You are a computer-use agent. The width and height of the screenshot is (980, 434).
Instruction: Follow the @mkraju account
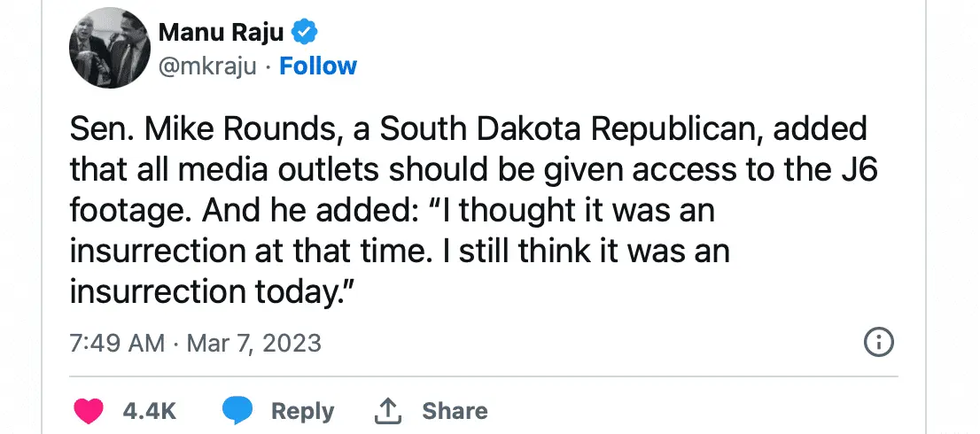pyautogui.click(x=318, y=66)
